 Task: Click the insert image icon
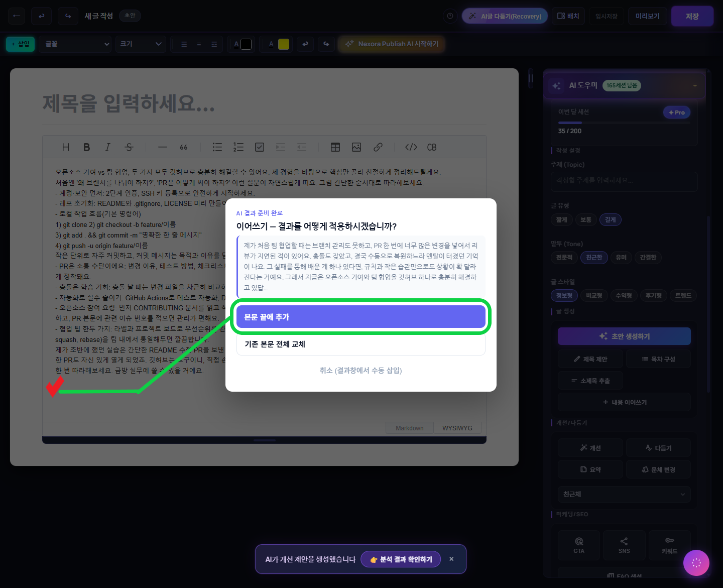tap(356, 147)
